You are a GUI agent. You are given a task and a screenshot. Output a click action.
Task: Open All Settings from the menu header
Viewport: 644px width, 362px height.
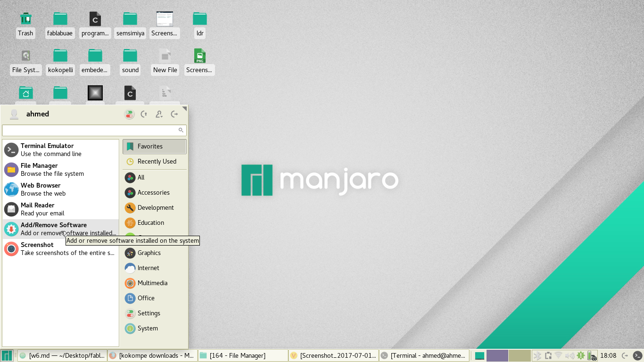click(x=129, y=114)
